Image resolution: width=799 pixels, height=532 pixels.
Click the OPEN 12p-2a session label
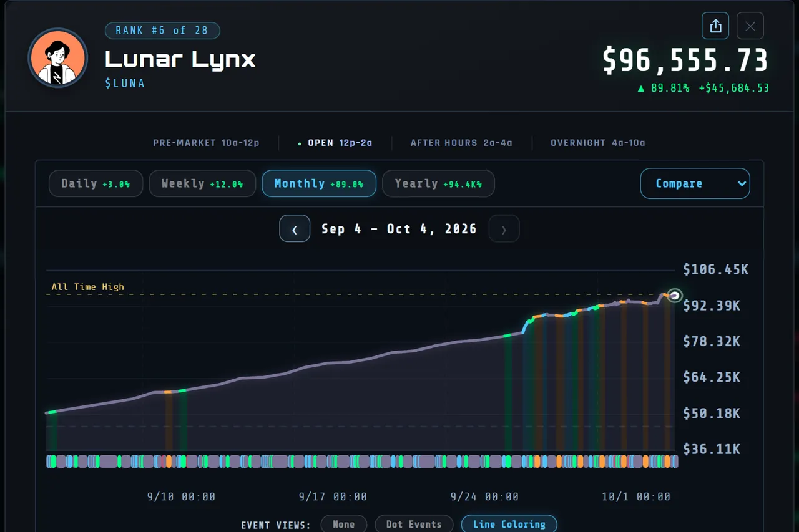point(335,143)
